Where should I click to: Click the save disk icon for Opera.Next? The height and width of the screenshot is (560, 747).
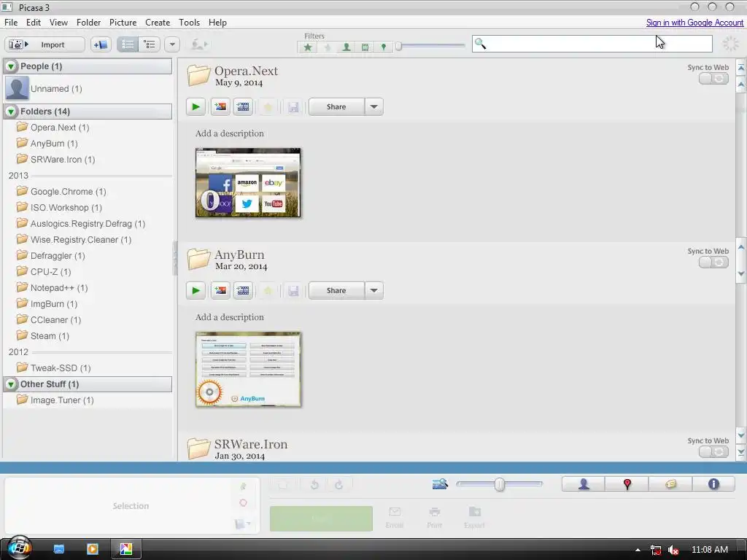click(293, 106)
